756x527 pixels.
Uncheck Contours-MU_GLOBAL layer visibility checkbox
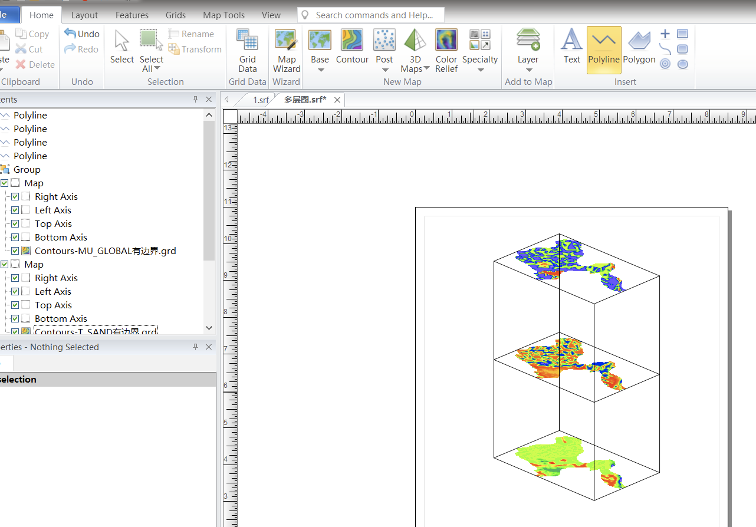[15, 251]
